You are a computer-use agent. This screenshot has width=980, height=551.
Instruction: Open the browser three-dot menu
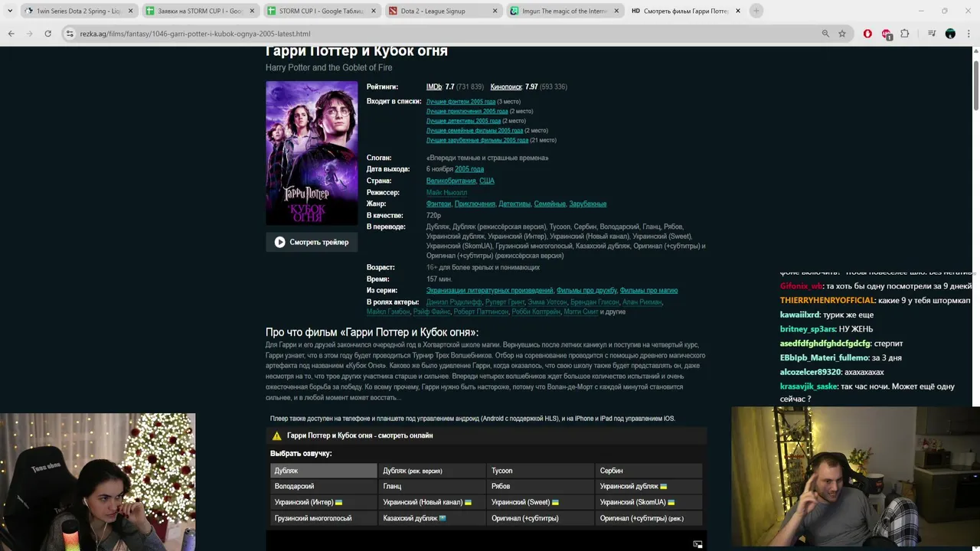coord(969,34)
